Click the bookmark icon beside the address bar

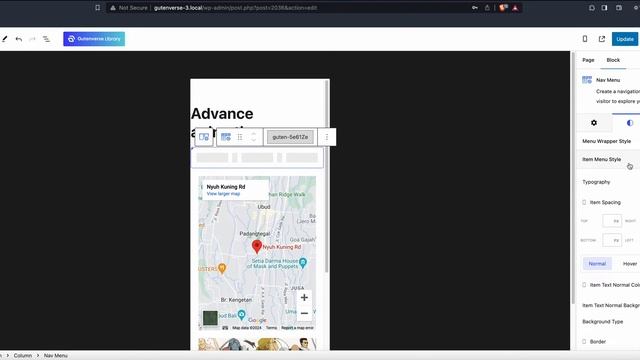click(98, 7)
